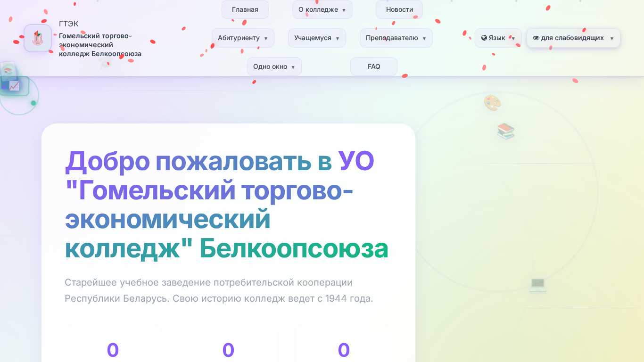Click the heading starting "Добро пожаловать в УО"

click(x=227, y=205)
